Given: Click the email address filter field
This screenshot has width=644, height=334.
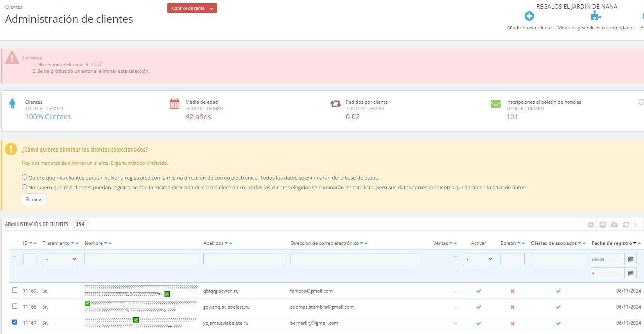Looking at the screenshot, I should (x=355, y=259).
